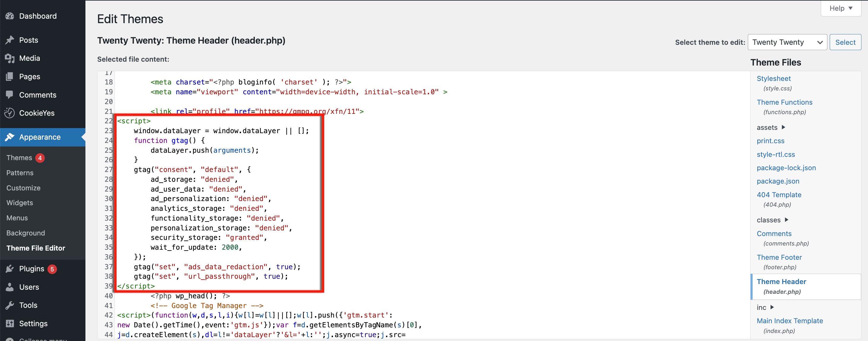
Task: Open Comments in the admin menu
Action: click(x=38, y=95)
